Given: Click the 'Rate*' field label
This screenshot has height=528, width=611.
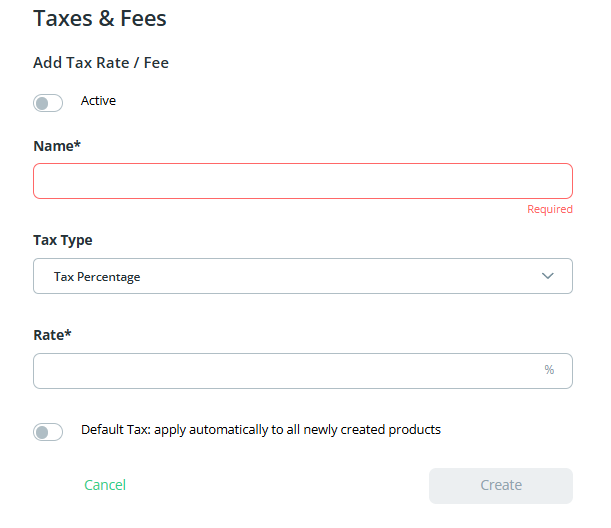Looking at the screenshot, I should [x=52, y=334].
